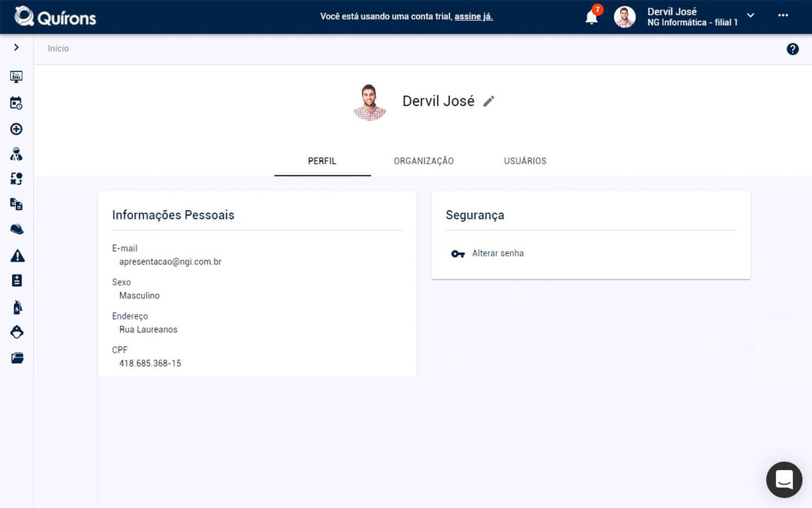The image size is (812, 508).
Task: Click the plus circle icon in sidebar
Action: (16, 129)
